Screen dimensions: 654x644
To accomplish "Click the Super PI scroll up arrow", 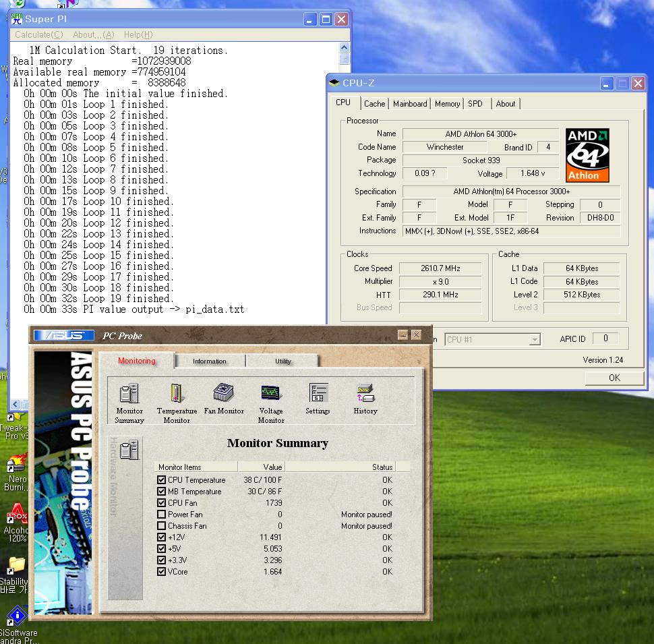I will (x=344, y=48).
